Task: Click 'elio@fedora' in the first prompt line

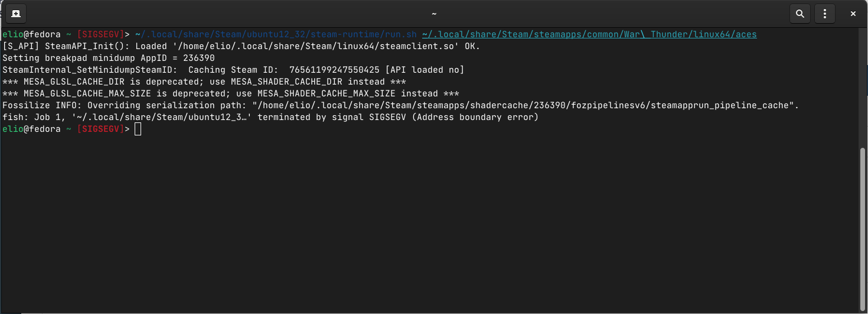Action: (x=29, y=34)
